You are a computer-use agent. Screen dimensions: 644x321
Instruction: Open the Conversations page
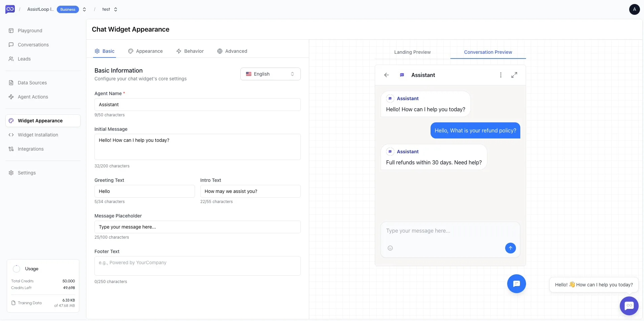point(43,45)
